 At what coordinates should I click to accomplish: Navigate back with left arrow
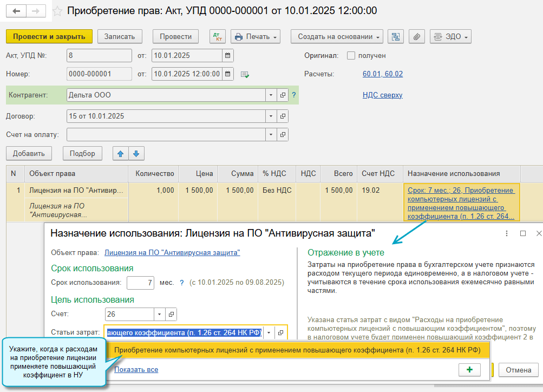pyautogui.click(x=17, y=11)
